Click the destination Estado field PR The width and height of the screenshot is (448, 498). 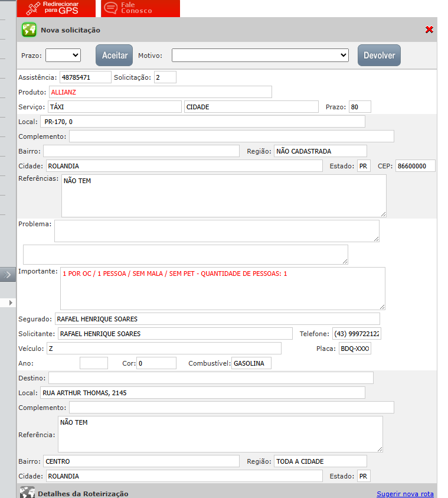(364, 476)
